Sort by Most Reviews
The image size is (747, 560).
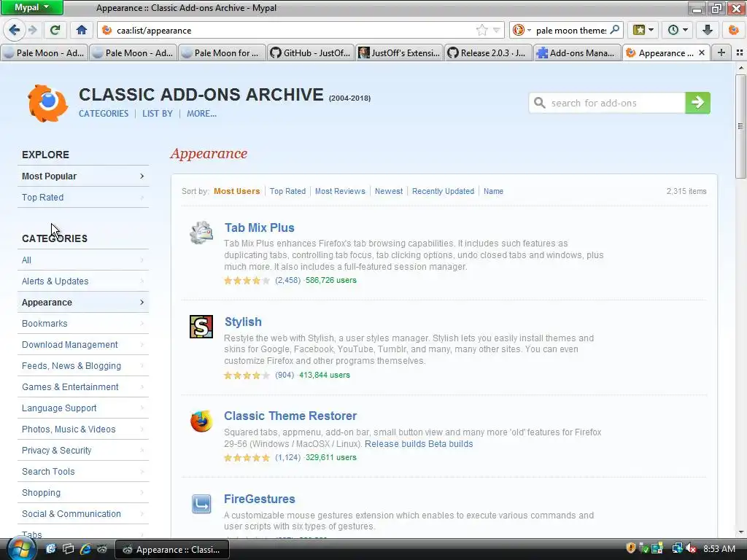tap(340, 191)
